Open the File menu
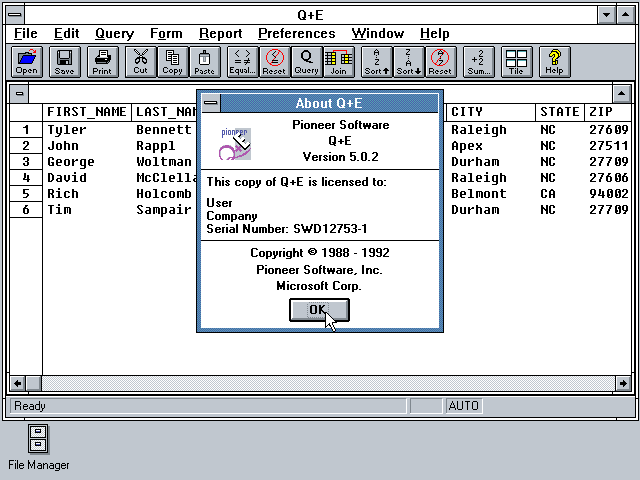 (x=26, y=33)
